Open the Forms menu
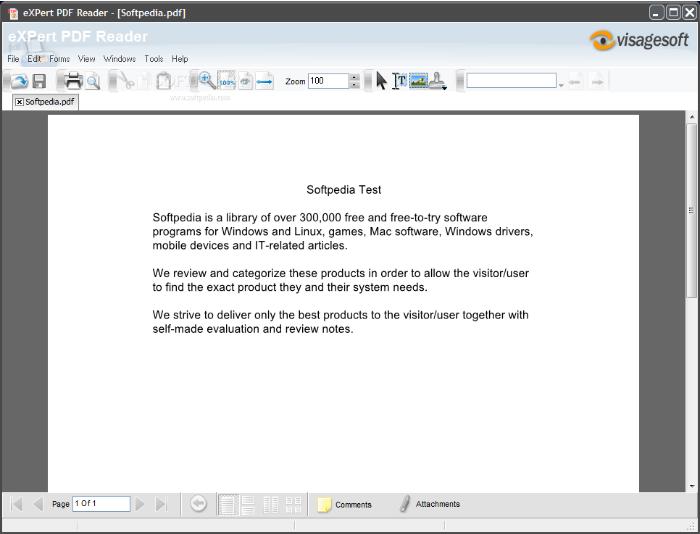700x534 pixels. [x=59, y=58]
